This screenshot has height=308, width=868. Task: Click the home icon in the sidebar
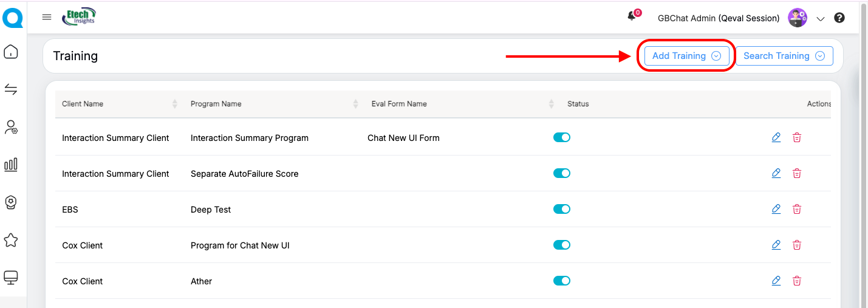(11, 52)
